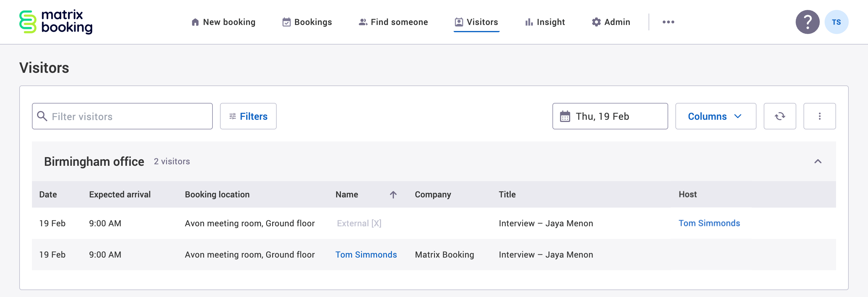The height and width of the screenshot is (297, 868).
Task: Click the 9:00 AM arrival in External row
Action: tap(105, 223)
